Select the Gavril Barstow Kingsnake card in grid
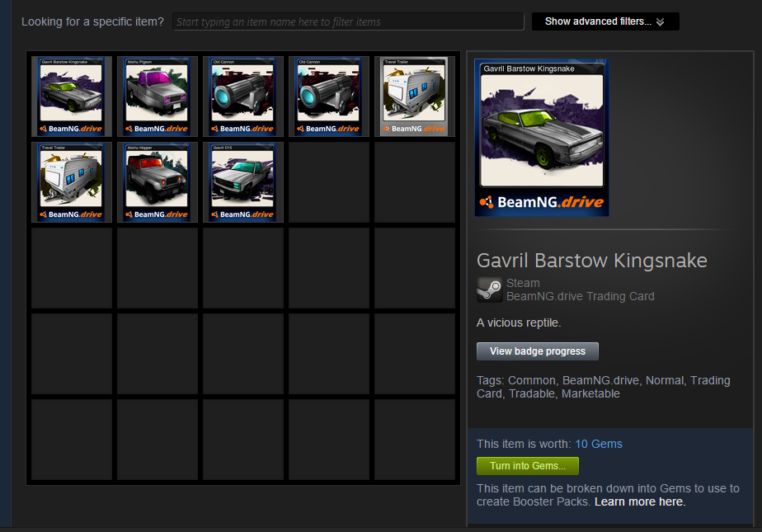The height and width of the screenshot is (532, 762). click(x=72, y=97)
